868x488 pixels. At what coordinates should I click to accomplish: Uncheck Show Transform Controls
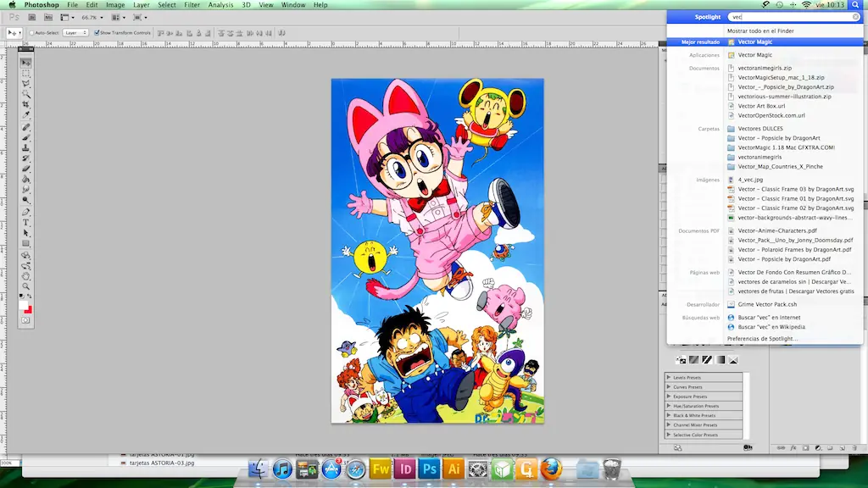97,33
